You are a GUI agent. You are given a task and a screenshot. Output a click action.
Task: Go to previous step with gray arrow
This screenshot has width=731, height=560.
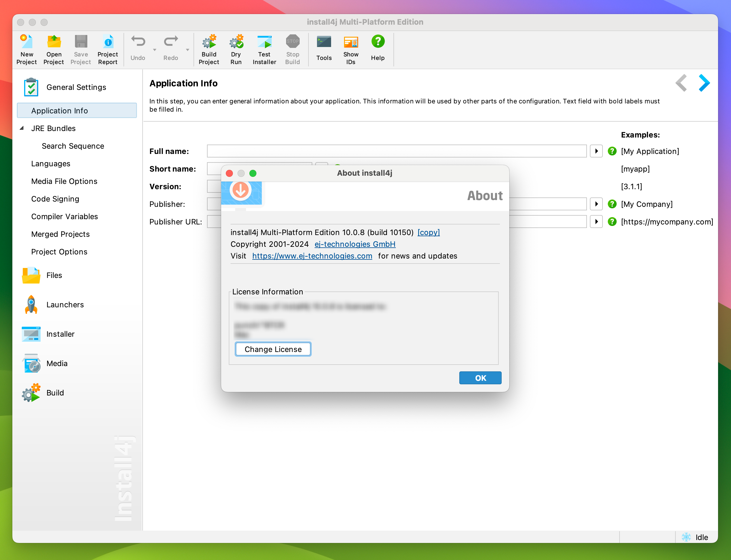point(681,83)
